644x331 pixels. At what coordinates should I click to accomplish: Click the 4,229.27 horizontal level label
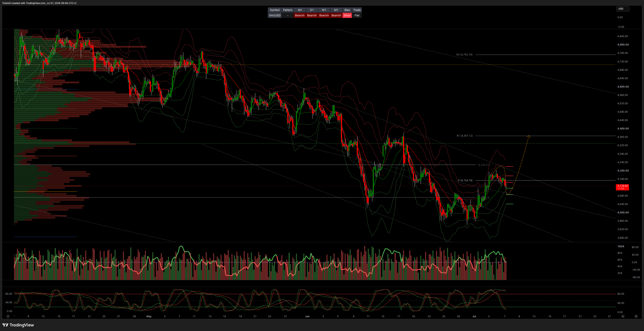pos(484,165)
